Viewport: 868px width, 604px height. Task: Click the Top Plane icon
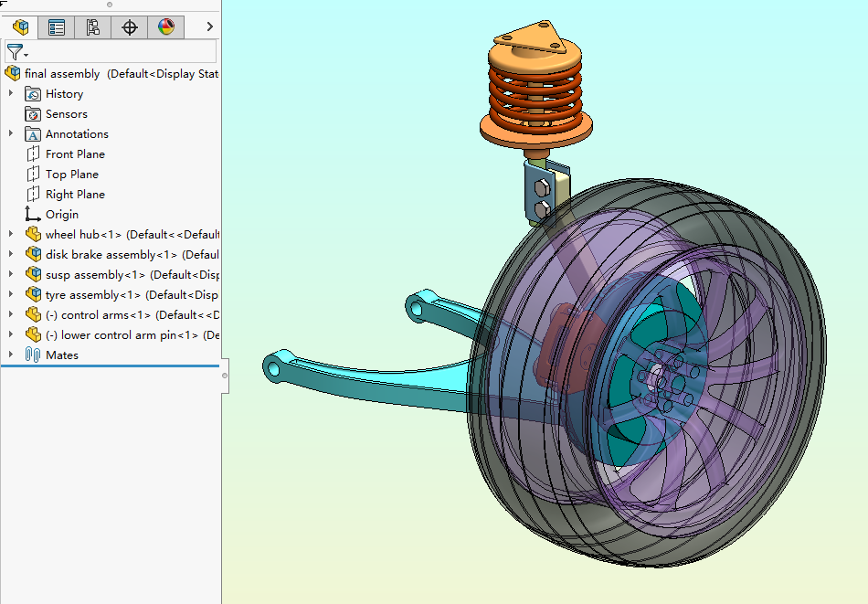tap(33, 174)
